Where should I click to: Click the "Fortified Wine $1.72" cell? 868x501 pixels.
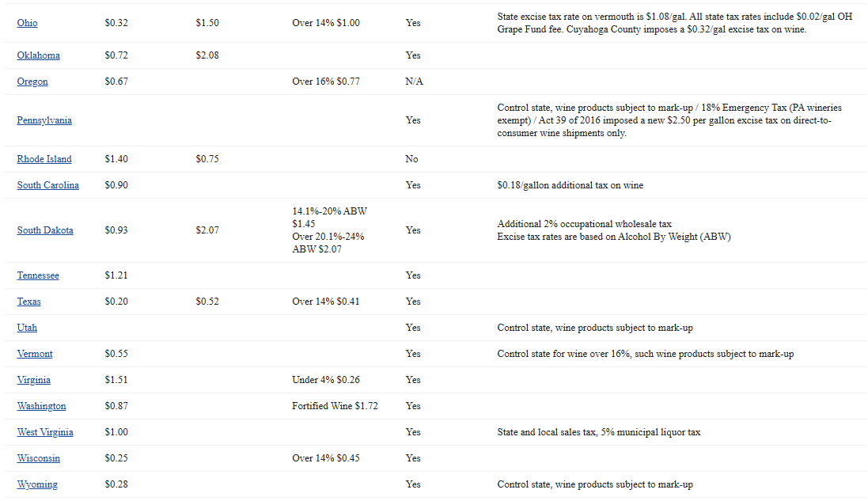335,406
